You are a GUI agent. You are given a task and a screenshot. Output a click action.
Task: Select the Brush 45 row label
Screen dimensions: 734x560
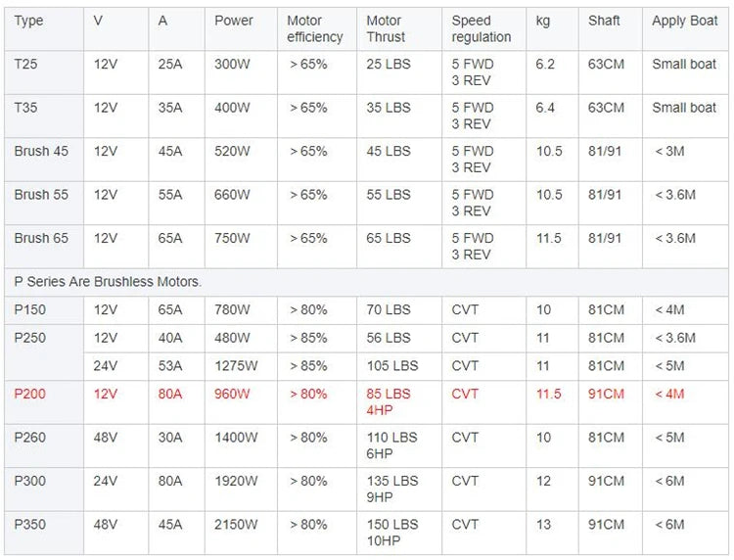[41, 151]
